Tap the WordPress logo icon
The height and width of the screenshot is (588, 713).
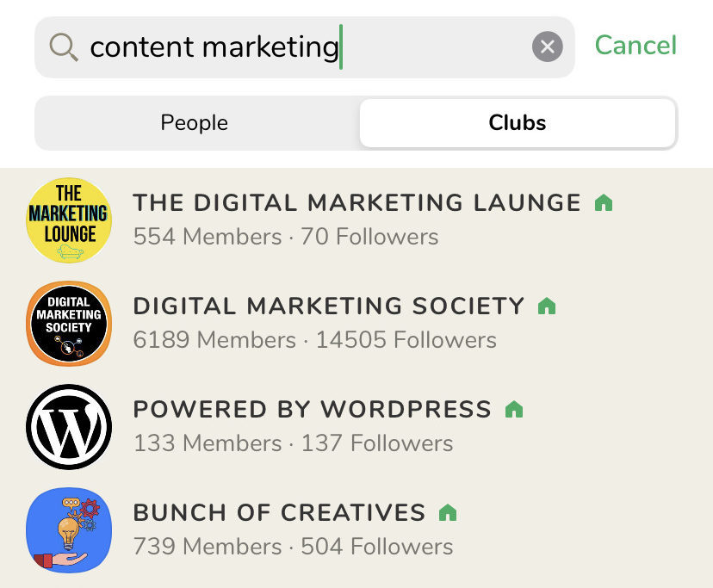[69, 427]
